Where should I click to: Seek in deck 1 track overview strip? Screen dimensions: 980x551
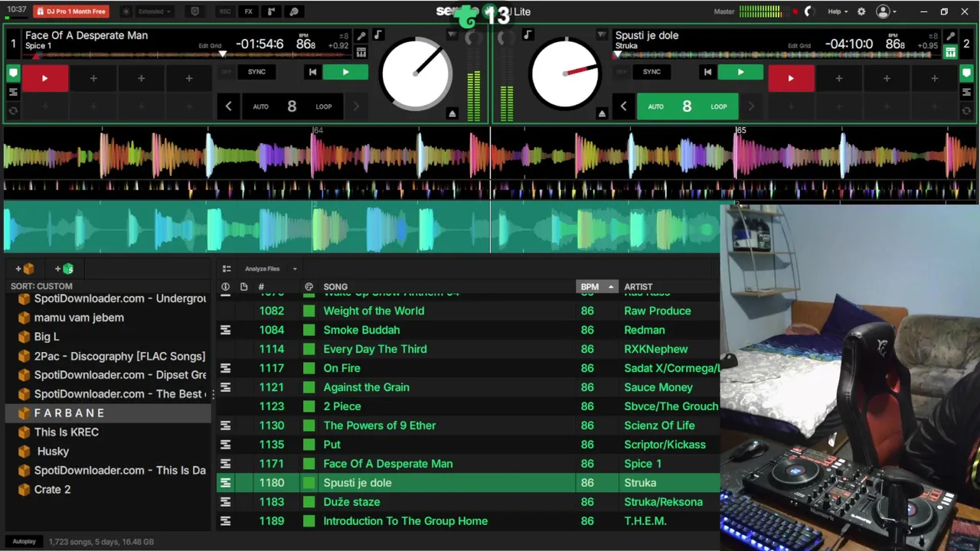[188, 54]
